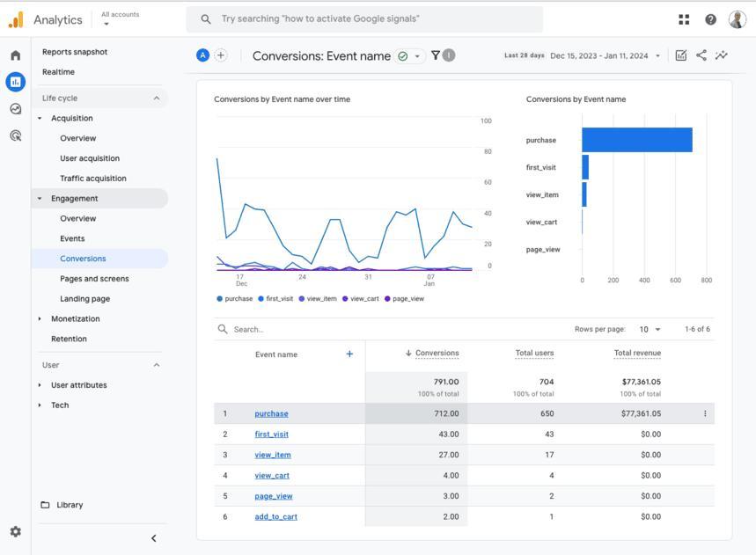Select Pages and screens in sidebar

94,279
